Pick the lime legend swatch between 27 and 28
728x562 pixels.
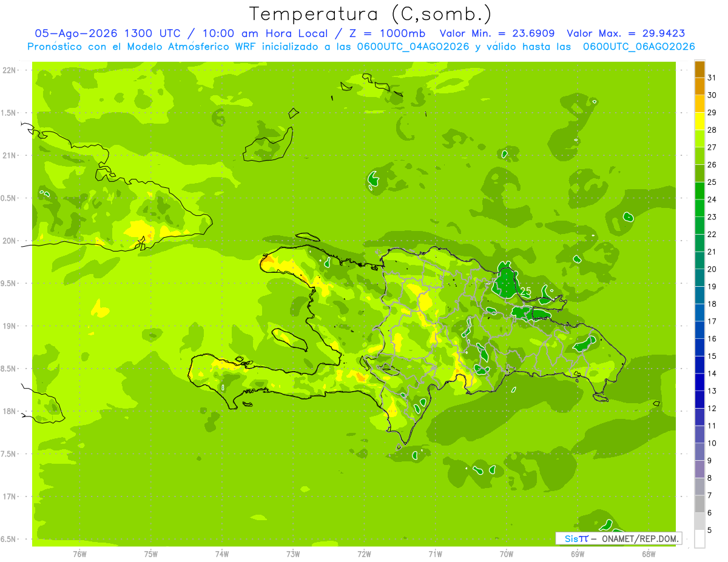pos(699,139)
